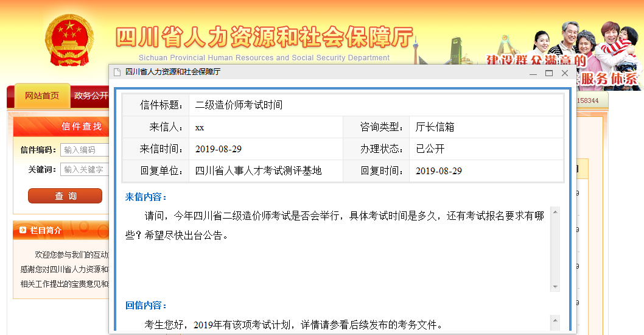Click the 查询 search button
The width and height of the screenshot is (644, 335).
click(65, 196)
